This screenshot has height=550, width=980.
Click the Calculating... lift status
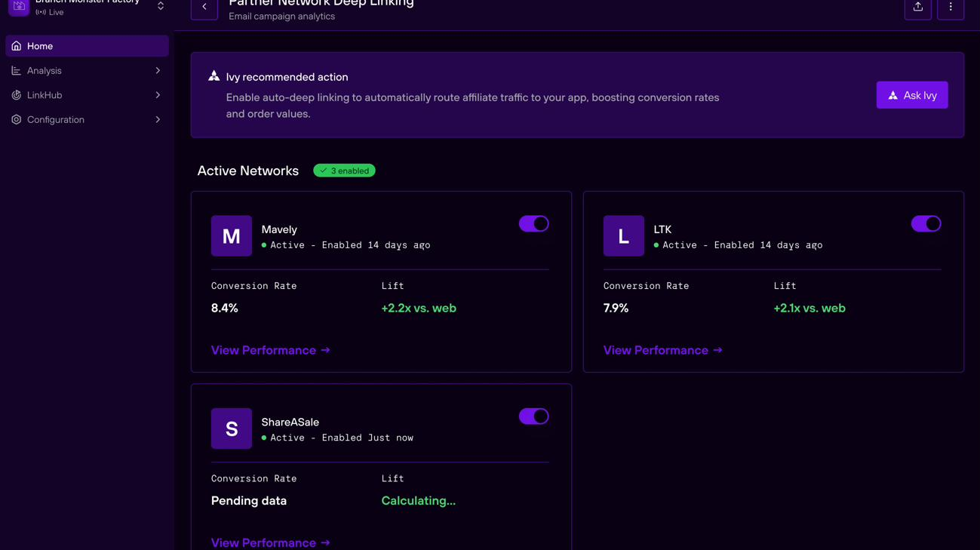(x=419, y=501)
